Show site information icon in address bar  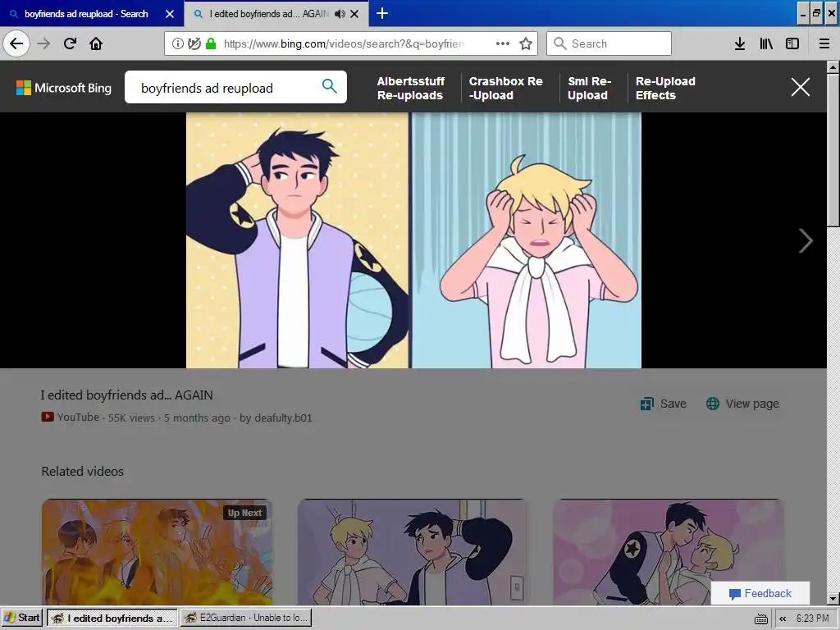pyautogui.click(x=178, y=43)
